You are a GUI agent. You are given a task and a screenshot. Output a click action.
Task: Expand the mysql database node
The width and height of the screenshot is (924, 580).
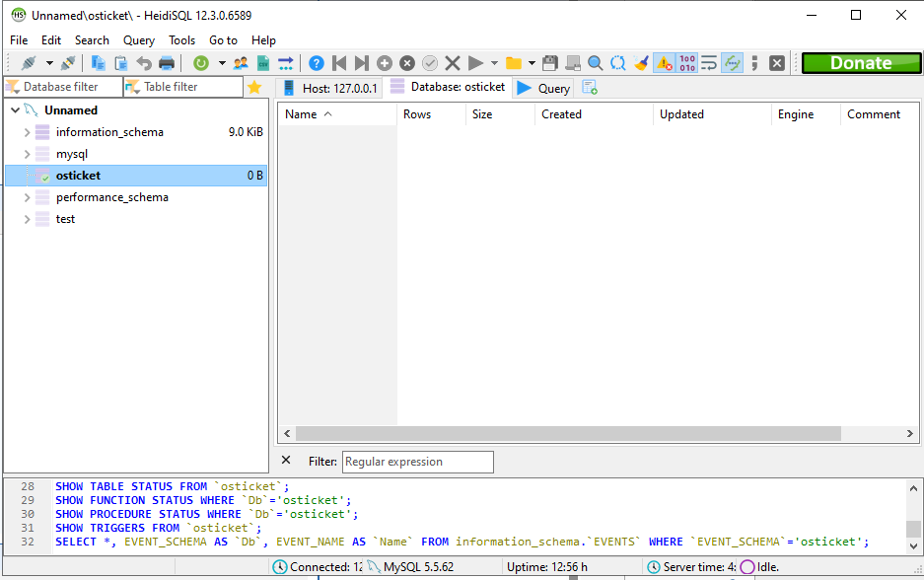[x=27, y=155]
